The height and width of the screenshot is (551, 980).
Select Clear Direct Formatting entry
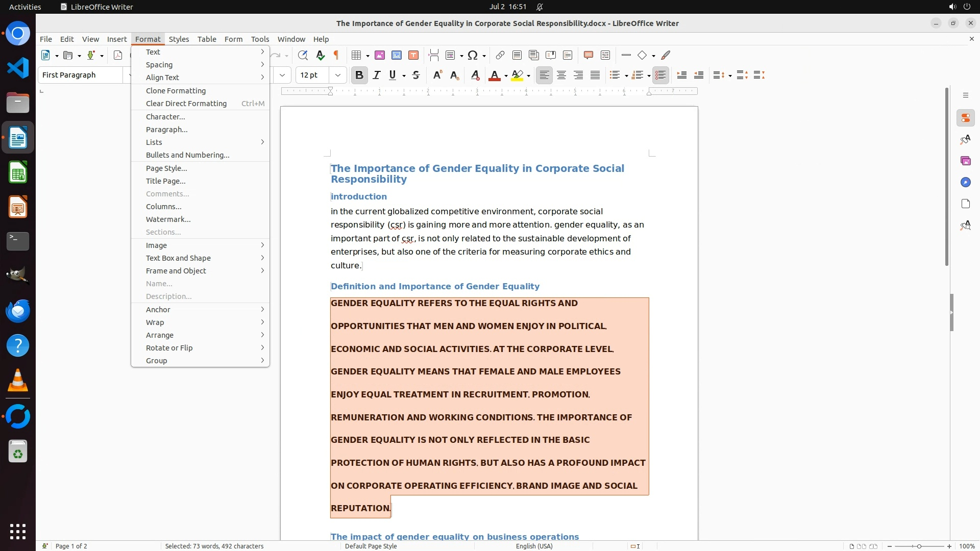click(x=186, y=104)
